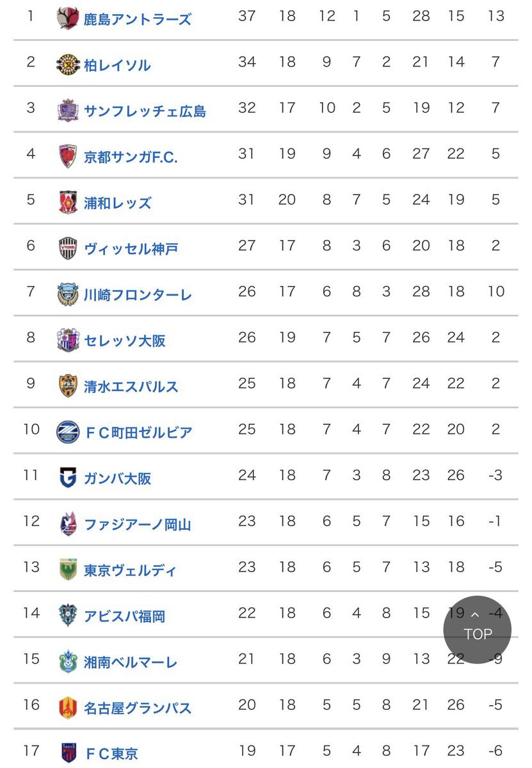Select the 17th-place FC Tokyo crest

(x=67, y=753)
